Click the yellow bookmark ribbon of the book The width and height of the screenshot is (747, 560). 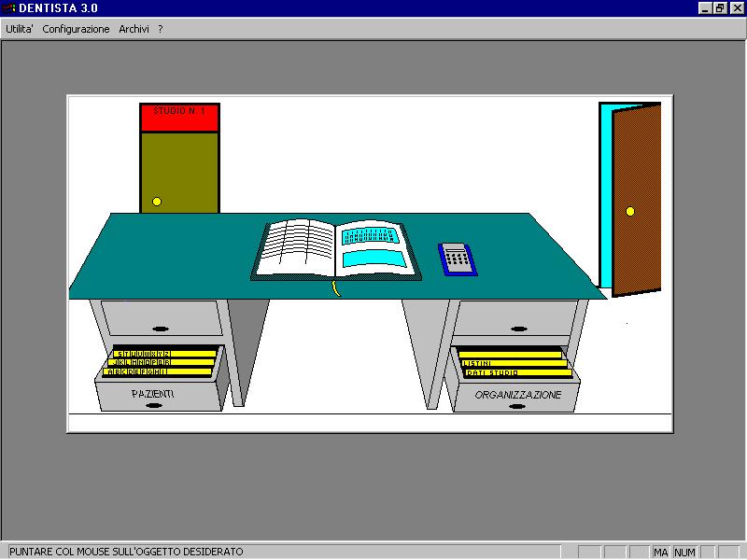[336, 288]
